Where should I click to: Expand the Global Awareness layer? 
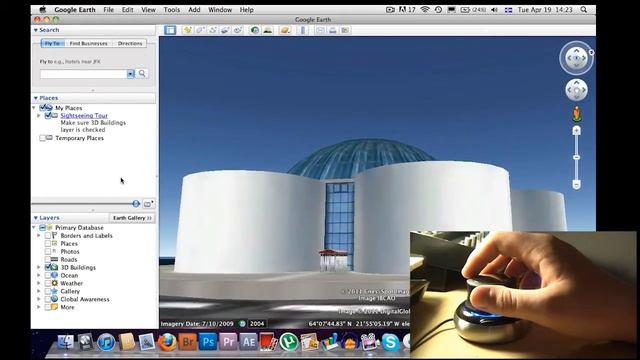39,299
